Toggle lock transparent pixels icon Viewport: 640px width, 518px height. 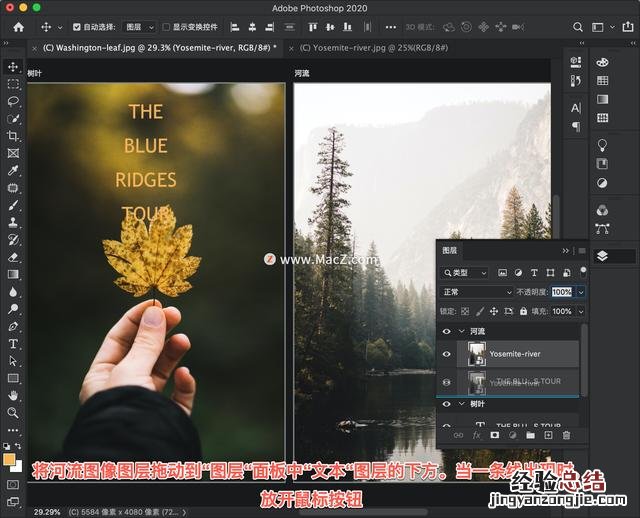(x=465, y=311)
